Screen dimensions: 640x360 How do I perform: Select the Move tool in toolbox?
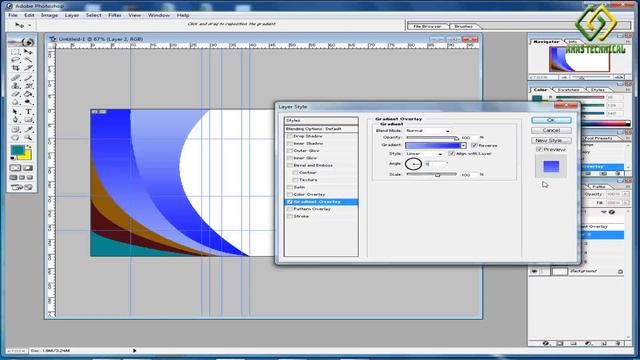(28, 52)
